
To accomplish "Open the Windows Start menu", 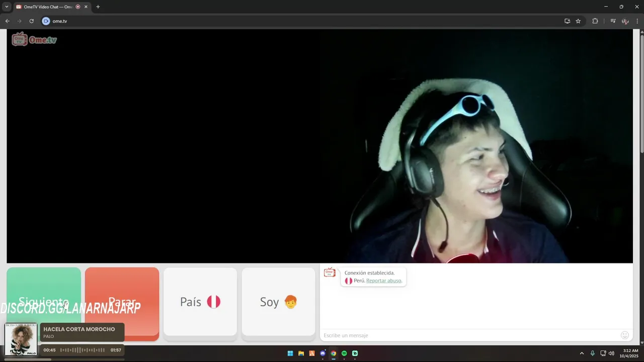I will click(x=290, y=353).
